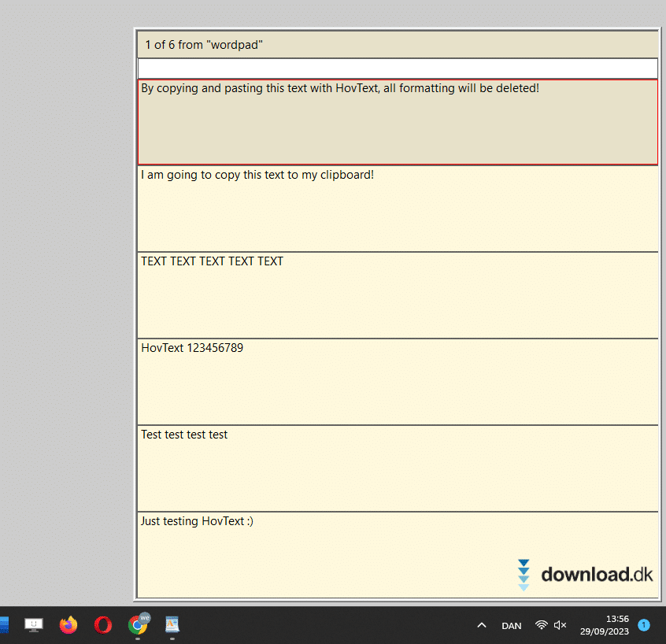Click the muted volume speaker icon
The image size is (666, 644).
click(x=561, y=625)
